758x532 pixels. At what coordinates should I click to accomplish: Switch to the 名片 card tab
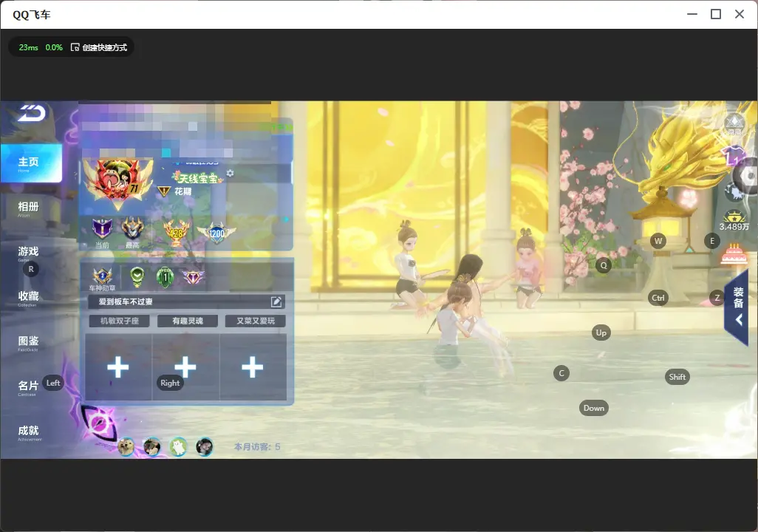click(x=28, y=387)
